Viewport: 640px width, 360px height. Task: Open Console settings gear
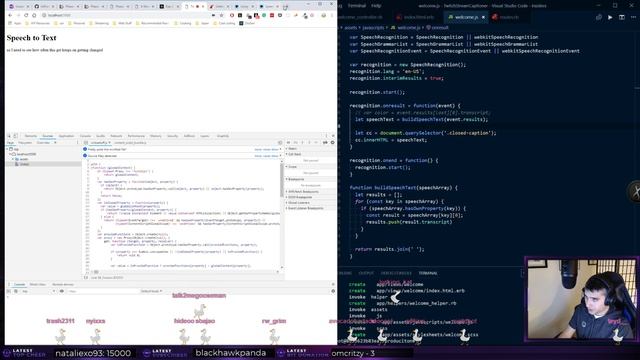coord(333,291)
